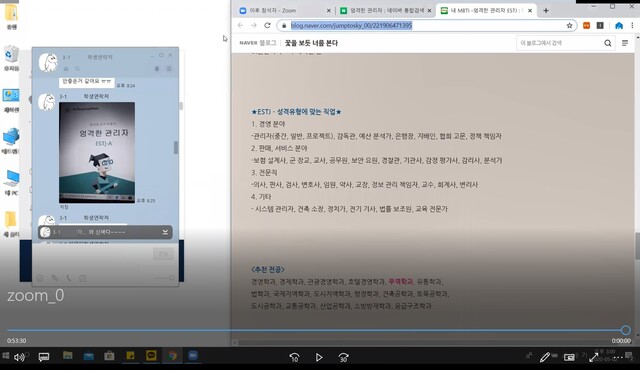The height and width of the screenshot is (370, 640).
Task: Click the NAVER blog logo link
Action: 258,43
